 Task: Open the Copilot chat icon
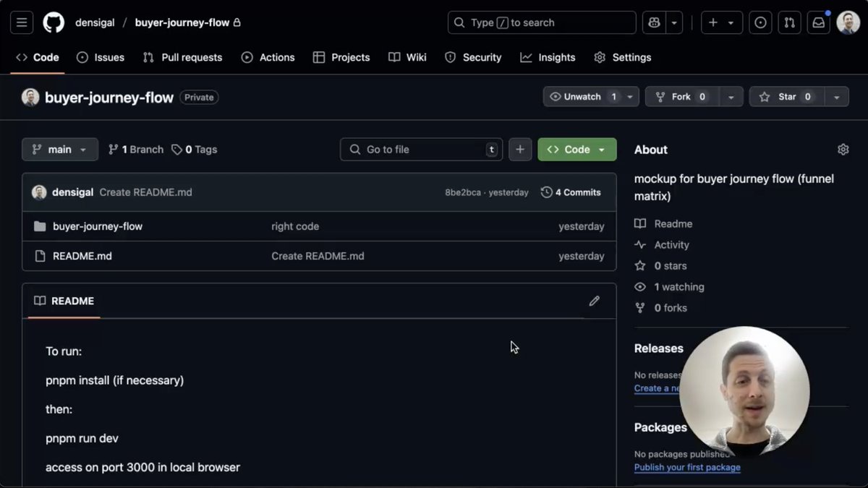point(654,22)
